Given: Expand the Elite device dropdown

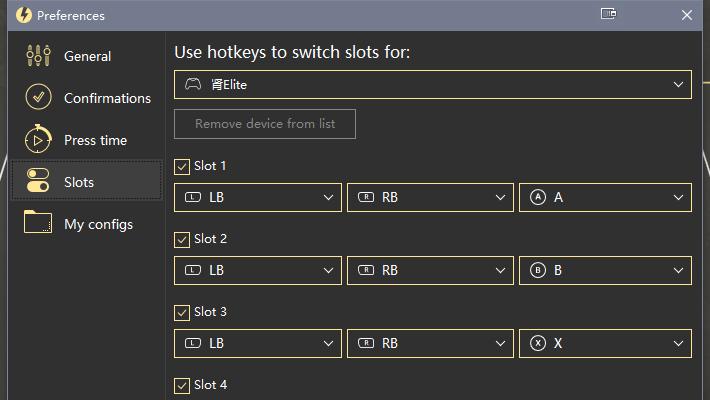Looking at the screenshot, I should pos(433,84).
